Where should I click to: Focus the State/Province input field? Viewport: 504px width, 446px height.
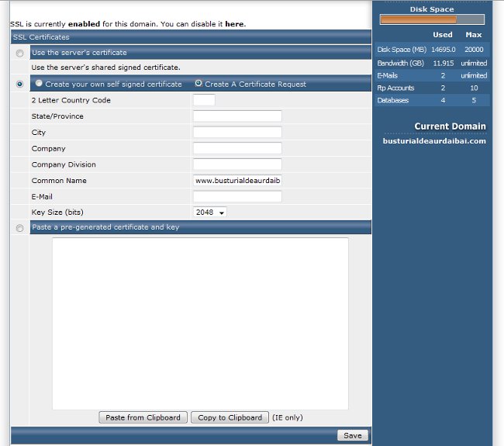237,116
